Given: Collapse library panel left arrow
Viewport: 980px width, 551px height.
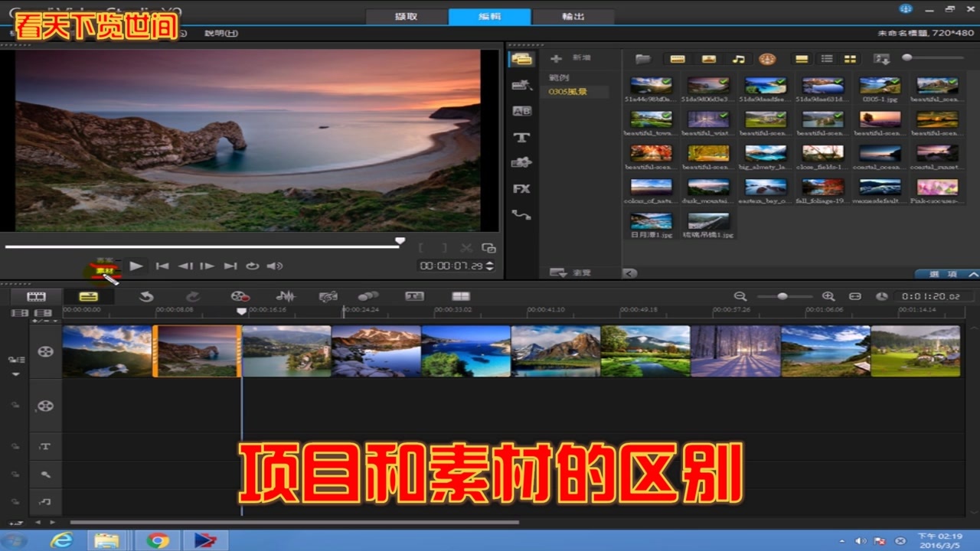Looking at the screenshot, I should pyautogui.click(x=629, y=273).
